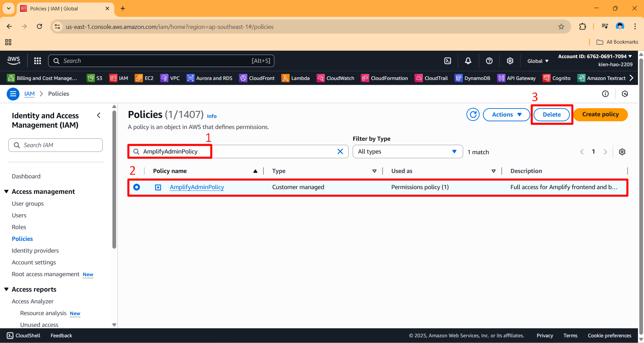Open the AWS services grid menu
This screenshot has height=343, width=644.
(37, 61)
